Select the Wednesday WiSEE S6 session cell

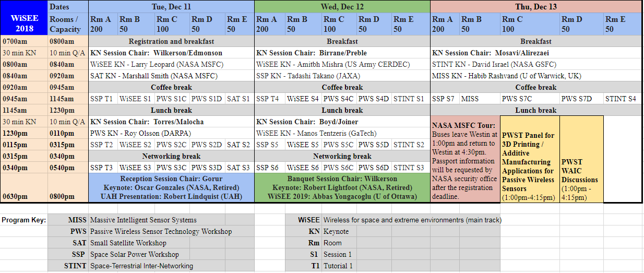tap(303, 168)
